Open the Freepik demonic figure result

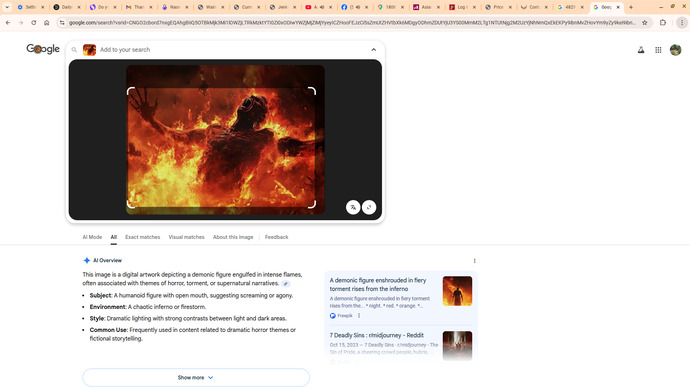point(378,285)
